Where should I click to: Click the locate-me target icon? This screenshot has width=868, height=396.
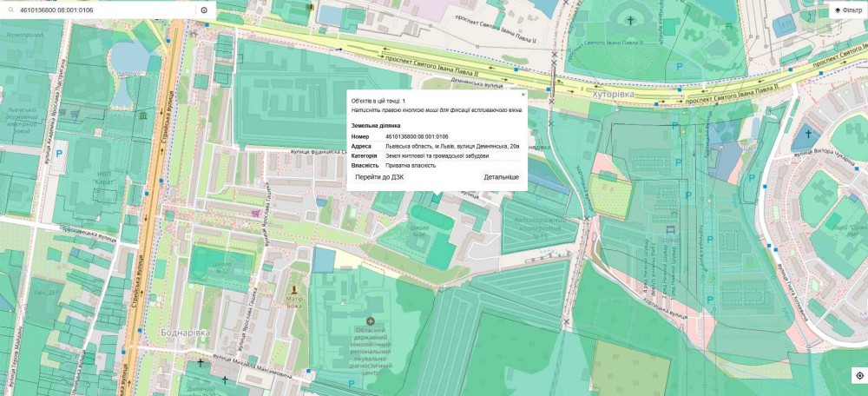pyautogui.click(x=858, y=376)
